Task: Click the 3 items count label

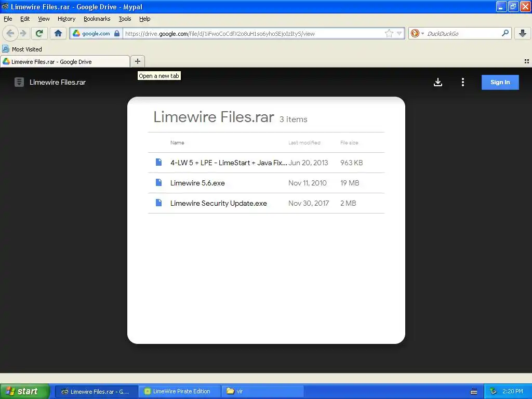Action: coord(293,119)
